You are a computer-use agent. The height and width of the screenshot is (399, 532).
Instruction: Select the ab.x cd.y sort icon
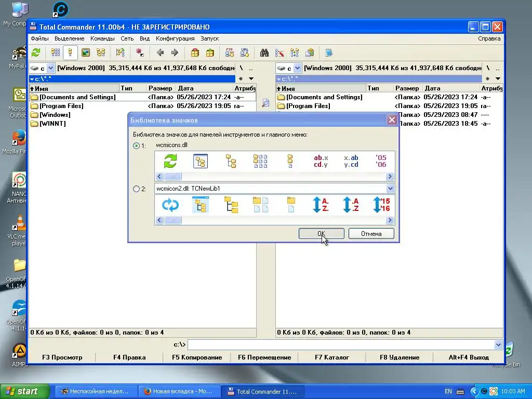[x=321, y=161]
